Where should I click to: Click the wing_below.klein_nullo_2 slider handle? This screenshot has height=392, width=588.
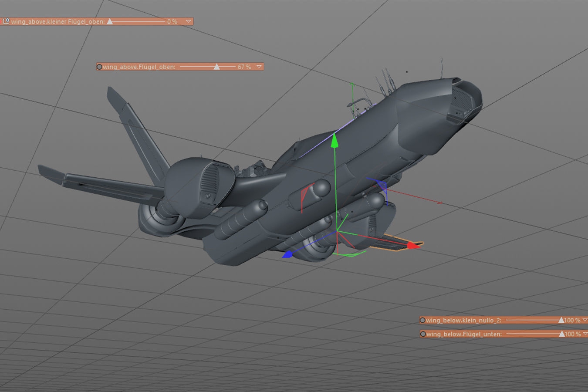coord(561,320)
